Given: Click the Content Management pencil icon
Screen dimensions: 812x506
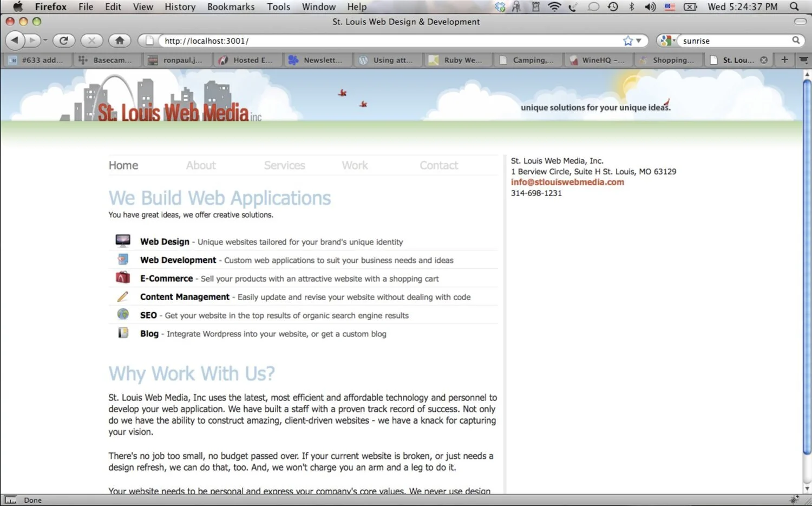Looking at the screenshot, I should pyautogui.click(x=123, y=296).
